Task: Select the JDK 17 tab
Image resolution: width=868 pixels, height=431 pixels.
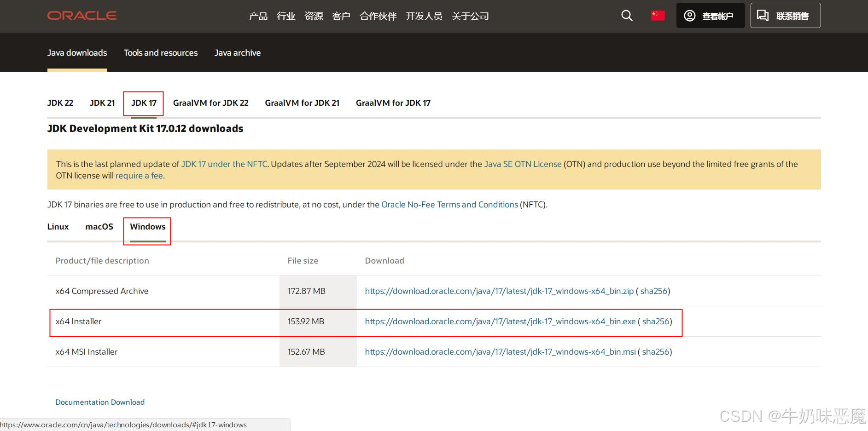Action: click(x=144, y=103)
